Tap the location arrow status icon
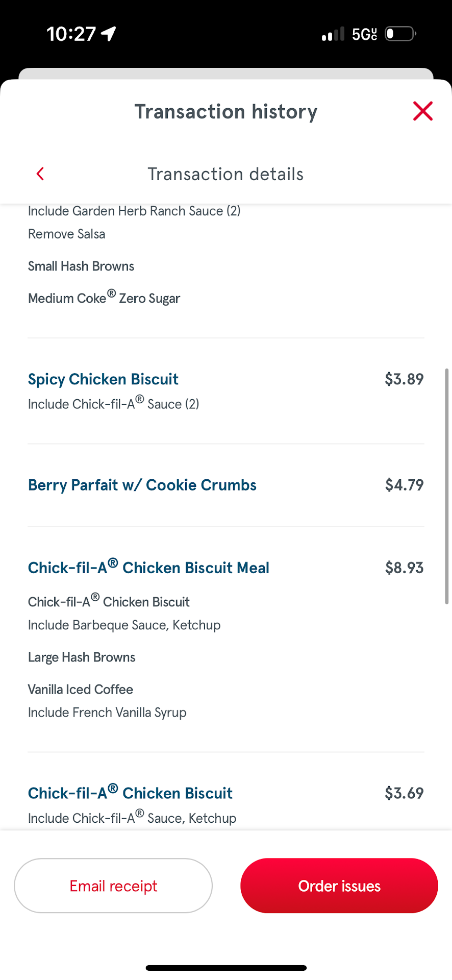 pos(109,34)
